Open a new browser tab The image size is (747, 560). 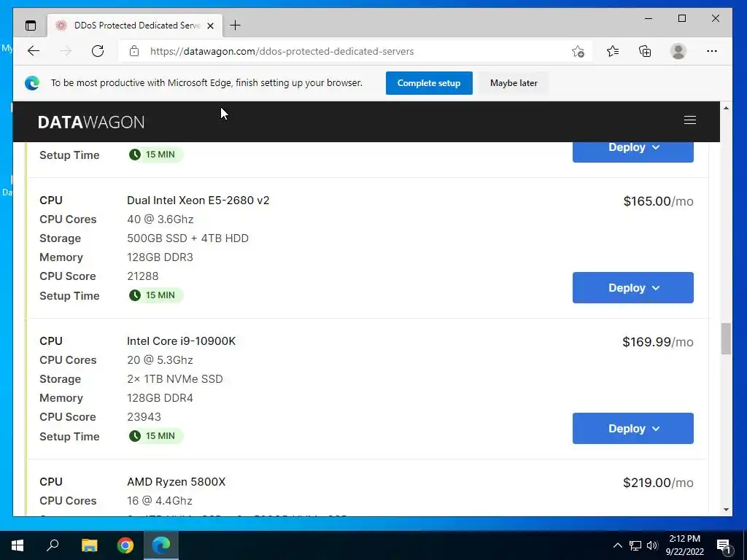tap(236, 26)
